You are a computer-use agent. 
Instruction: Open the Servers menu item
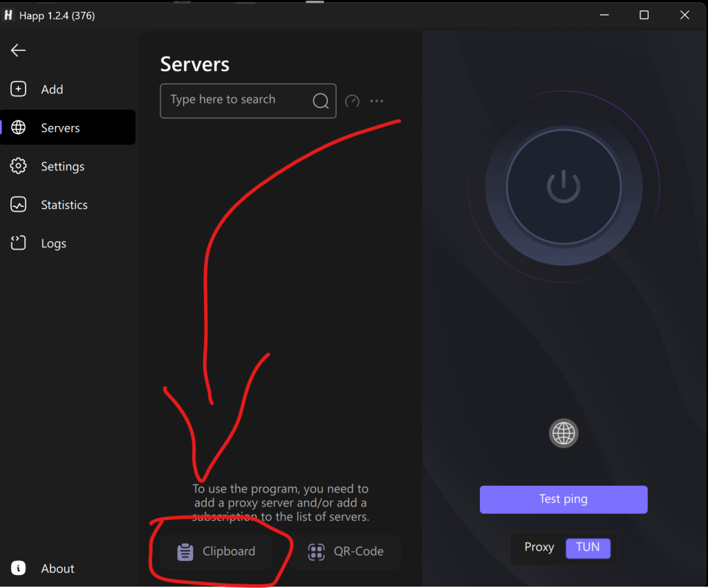pos(60,128)
